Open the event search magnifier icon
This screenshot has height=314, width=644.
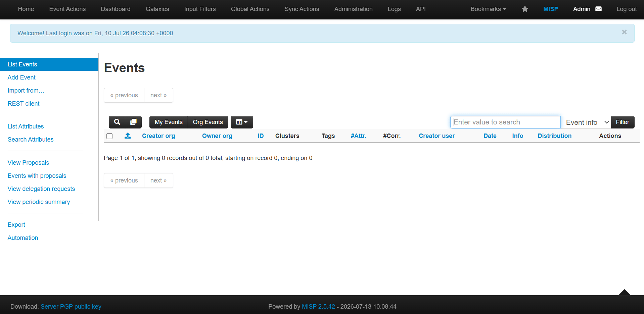click(117, 122)
